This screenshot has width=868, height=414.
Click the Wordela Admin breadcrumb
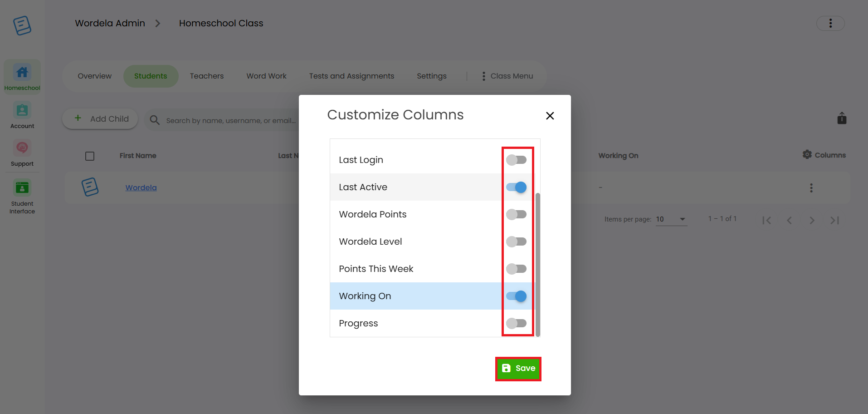(110, 23)
